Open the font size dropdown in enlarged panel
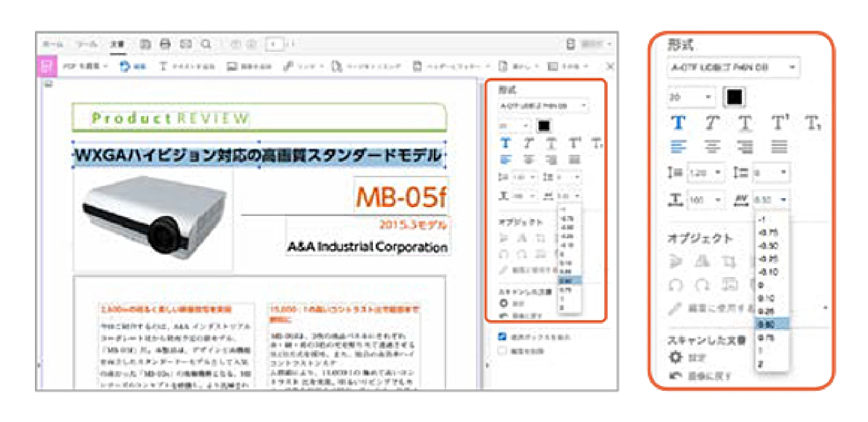Screen dimensions: 868x422 pyautogui.click(x=708, y=97)
